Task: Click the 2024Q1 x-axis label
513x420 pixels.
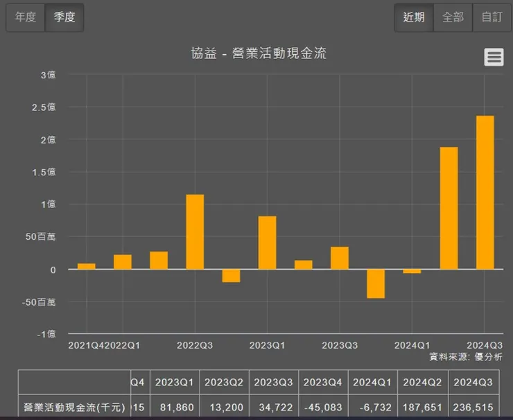Action: coord(412,345)
